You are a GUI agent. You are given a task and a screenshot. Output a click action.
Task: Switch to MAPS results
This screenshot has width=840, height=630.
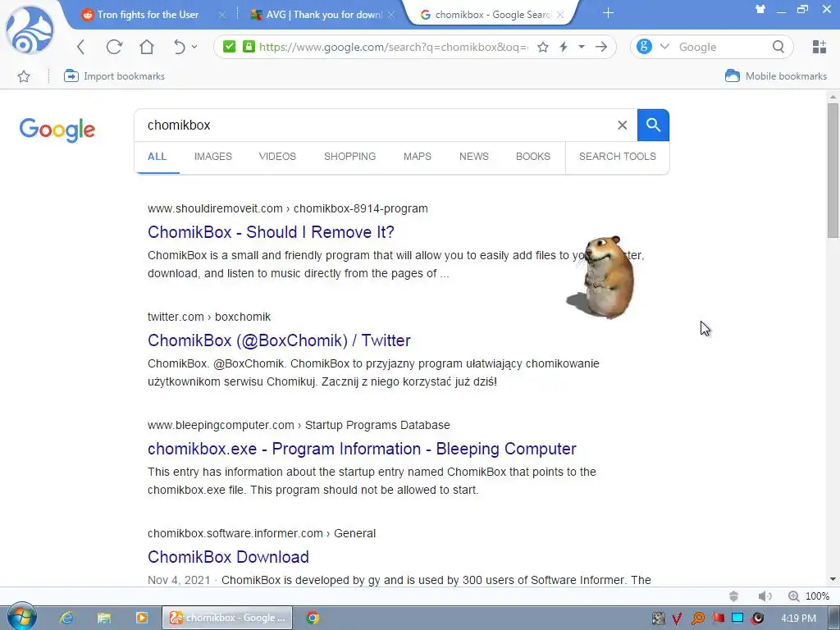pos(418,157)
